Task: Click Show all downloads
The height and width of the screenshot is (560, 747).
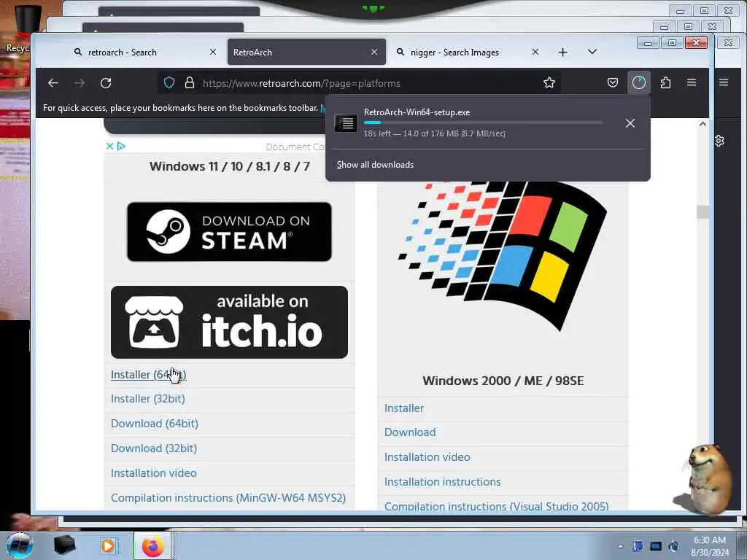Action: 375,165
